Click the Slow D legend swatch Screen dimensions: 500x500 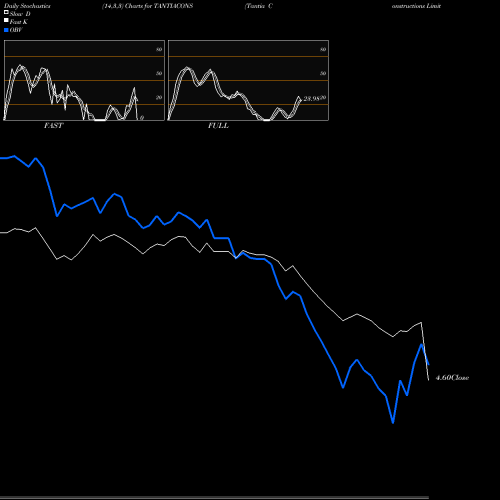click(x=6, y=12)
